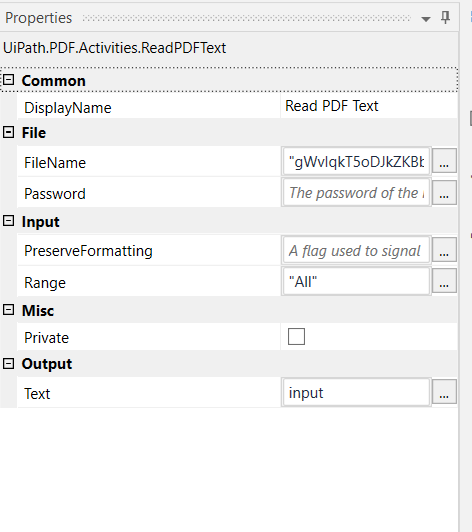Click the UiPath.PDF.Activities.ReadPDFText type heading
Image resolution: width=472 pixels, height=532 pixels.
click(114, 48)
